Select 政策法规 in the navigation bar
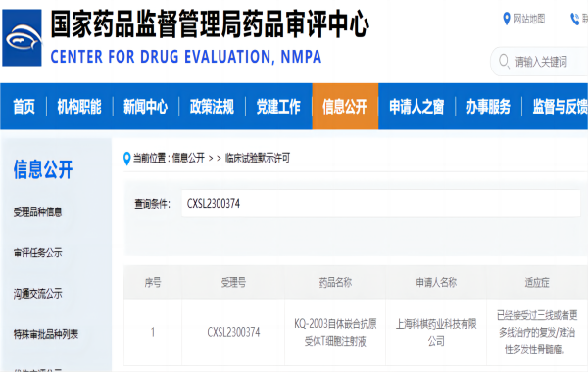 212,107
